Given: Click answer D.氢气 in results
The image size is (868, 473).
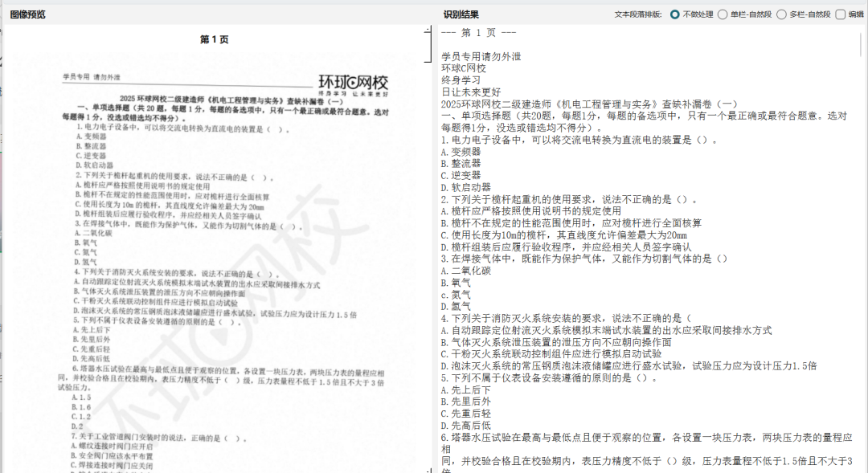Looking at the screenshot, I should [x=457, y=307].
